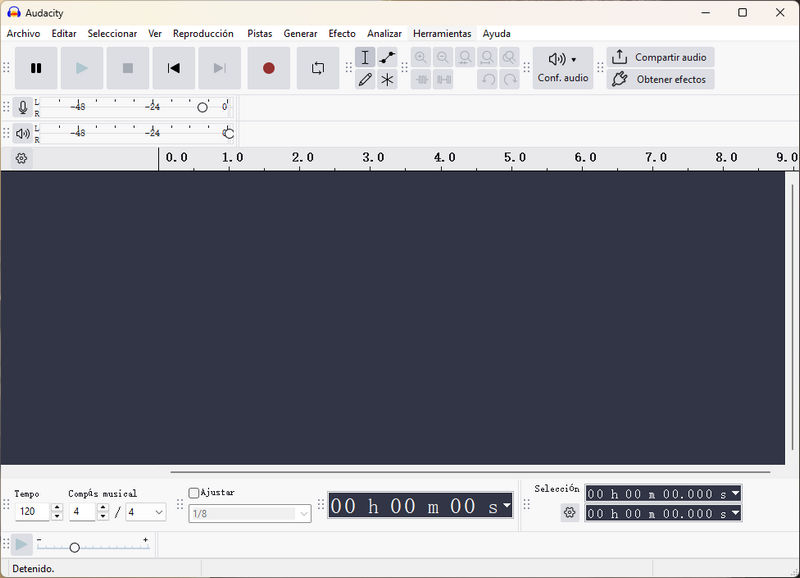Start playback with the Play button

[x=82, y=68]
